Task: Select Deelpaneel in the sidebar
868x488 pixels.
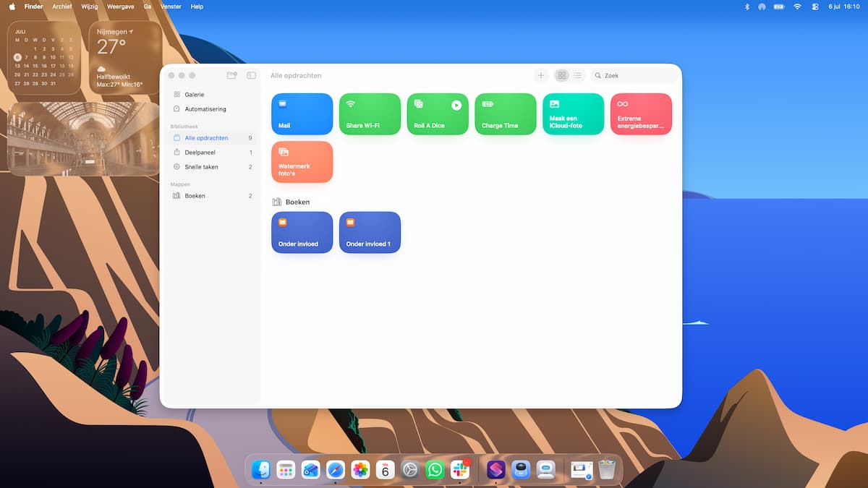Action: [213, 153]
